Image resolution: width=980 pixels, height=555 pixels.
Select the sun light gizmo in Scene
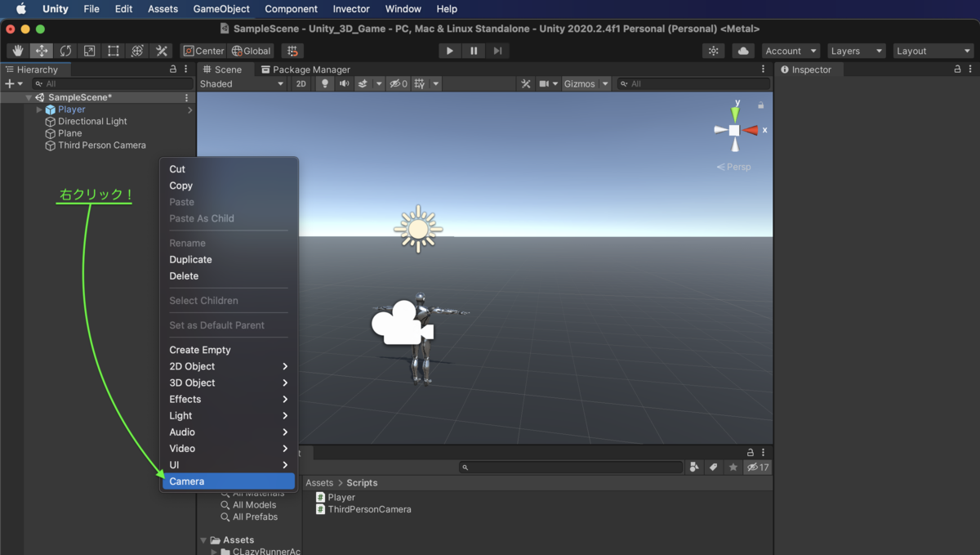tap(418, 229)
